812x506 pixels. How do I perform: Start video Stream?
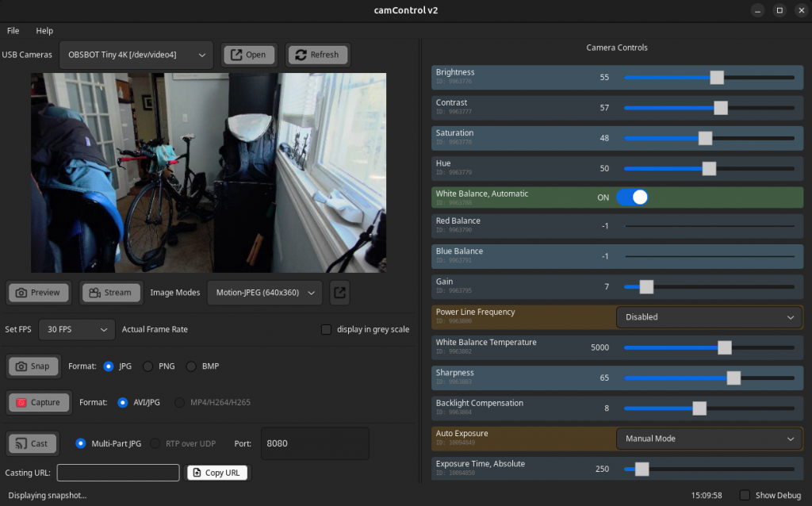(110, 293)
